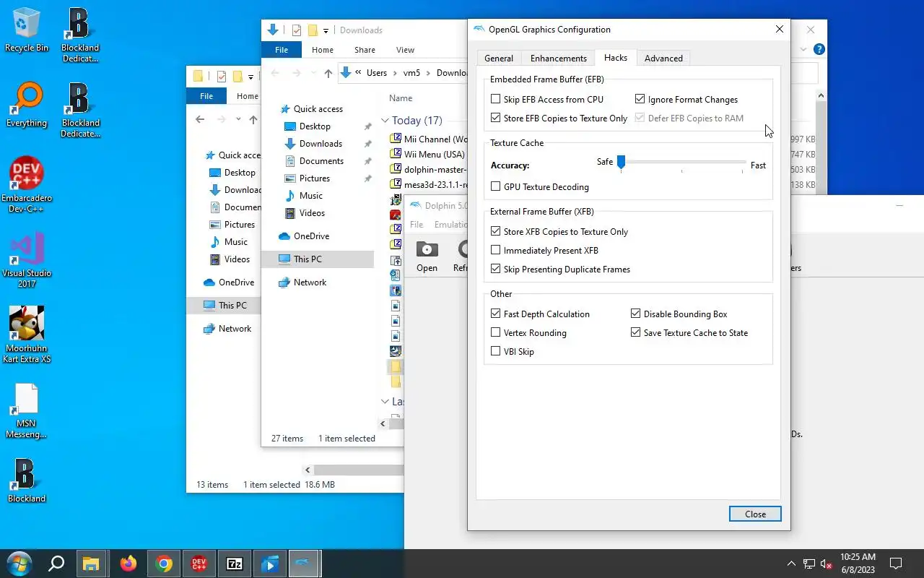Open the Recycle Bin desktop icon
Image resolution: width=924 pixels, height=578 pixels.
point(27,30)
